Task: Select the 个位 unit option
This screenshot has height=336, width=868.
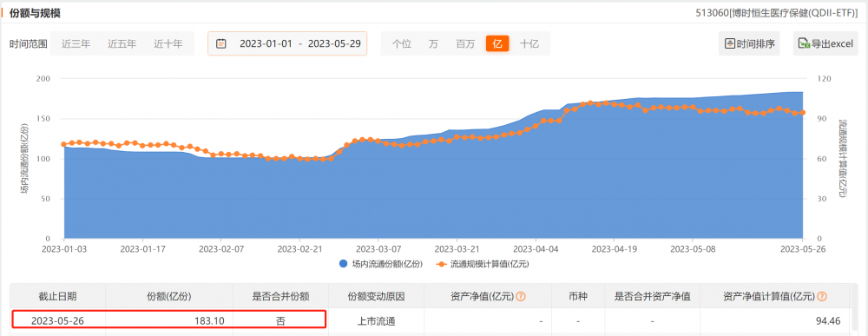Action: pos(401,43)
